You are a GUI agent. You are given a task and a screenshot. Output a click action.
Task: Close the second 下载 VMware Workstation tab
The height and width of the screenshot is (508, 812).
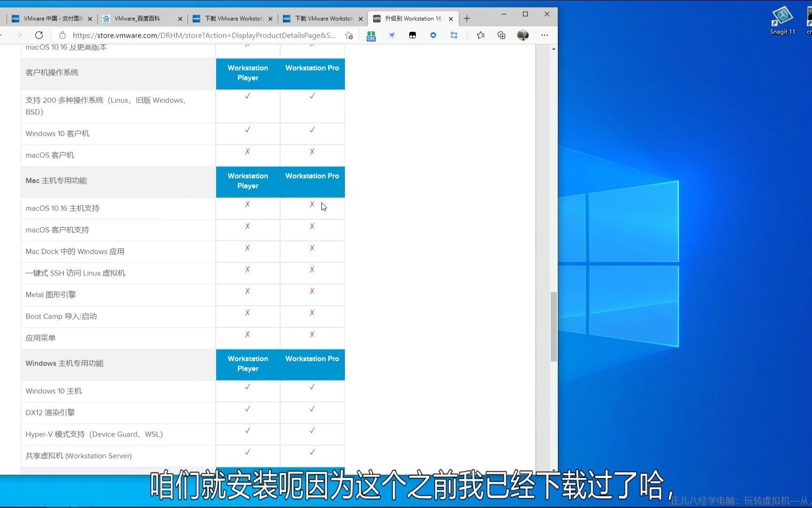pyautogui.click(x=361, y=19)
